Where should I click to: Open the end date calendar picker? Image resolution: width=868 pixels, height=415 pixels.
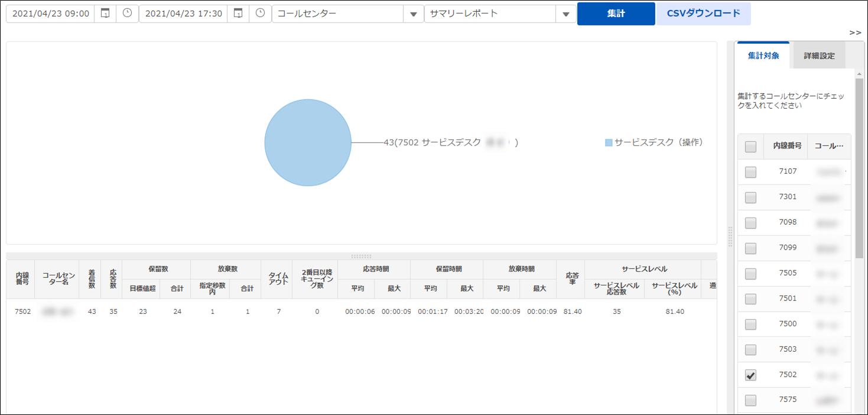pyautogui.click(x=238, y=14)
